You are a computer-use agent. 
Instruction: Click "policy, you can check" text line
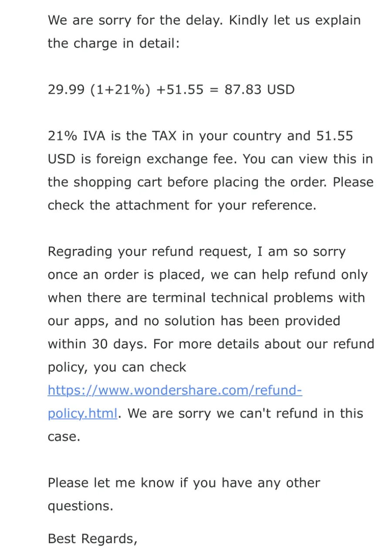tap(117, 367)
